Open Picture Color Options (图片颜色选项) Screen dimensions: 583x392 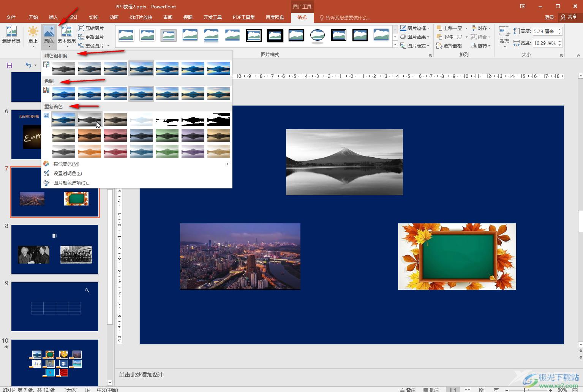pos(137,183)
